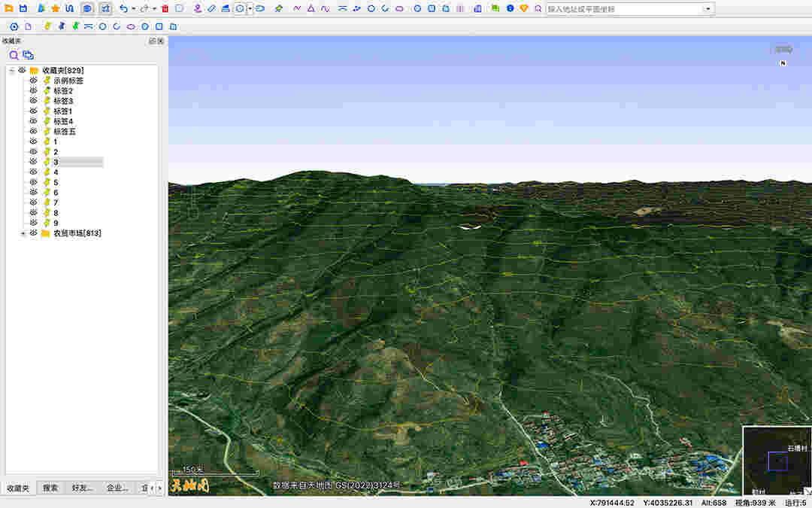Screen dimensions: 812x508
Task: Select placemark 标签2 in the tree
Action: [x=62, y=91]
